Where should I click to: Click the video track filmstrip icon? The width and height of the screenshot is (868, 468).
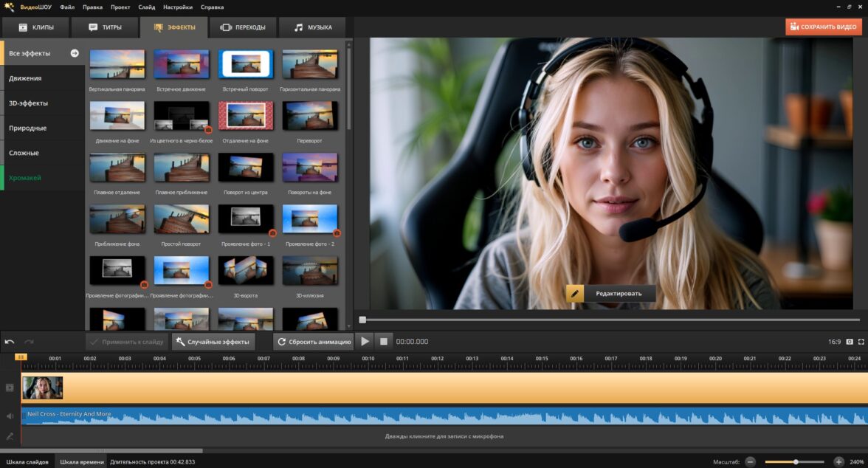(10, 388)
